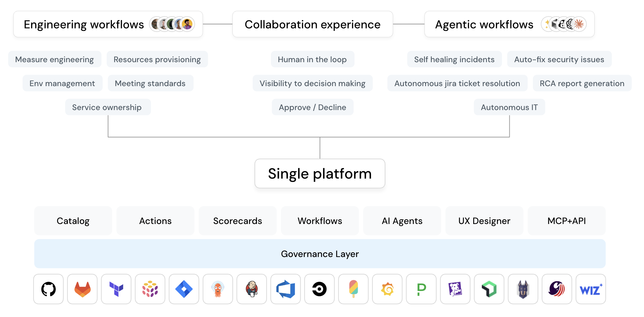This screenshot has width=644, height=317.
Task: Click the popsicle integration icon
Action: (x=353, y=289)
